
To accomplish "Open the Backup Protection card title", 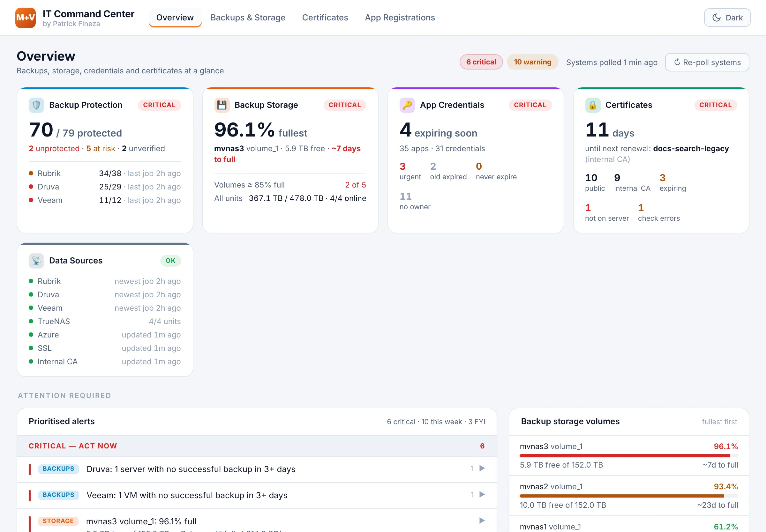I will tap(86, 105).
